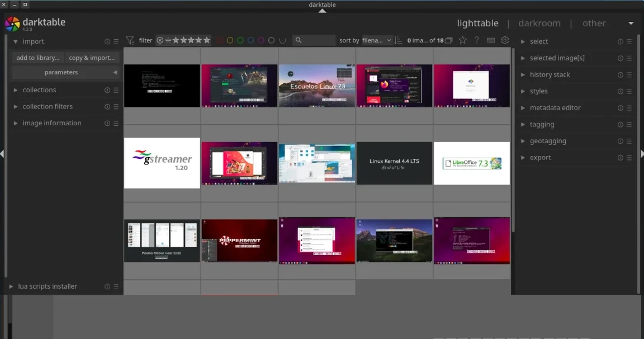
Task: Reset lua scripts installer module
Action: tap(107, 286)
